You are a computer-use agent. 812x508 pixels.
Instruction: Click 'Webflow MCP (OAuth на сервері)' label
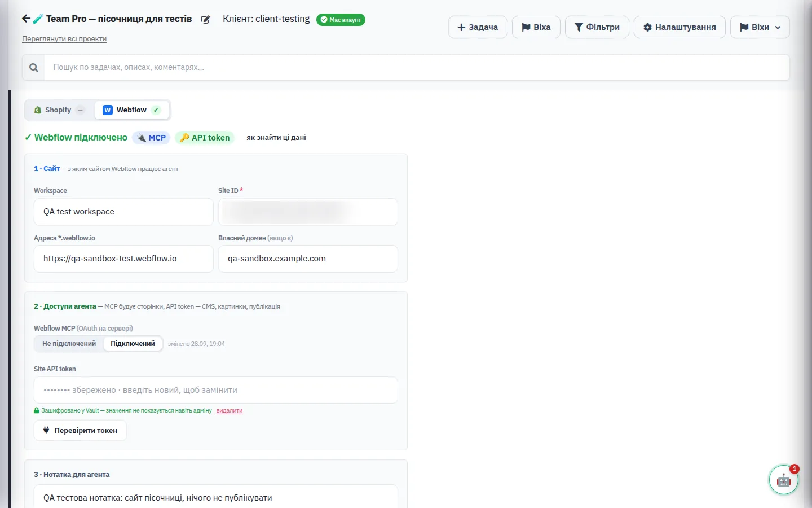(x=83, y=329)
